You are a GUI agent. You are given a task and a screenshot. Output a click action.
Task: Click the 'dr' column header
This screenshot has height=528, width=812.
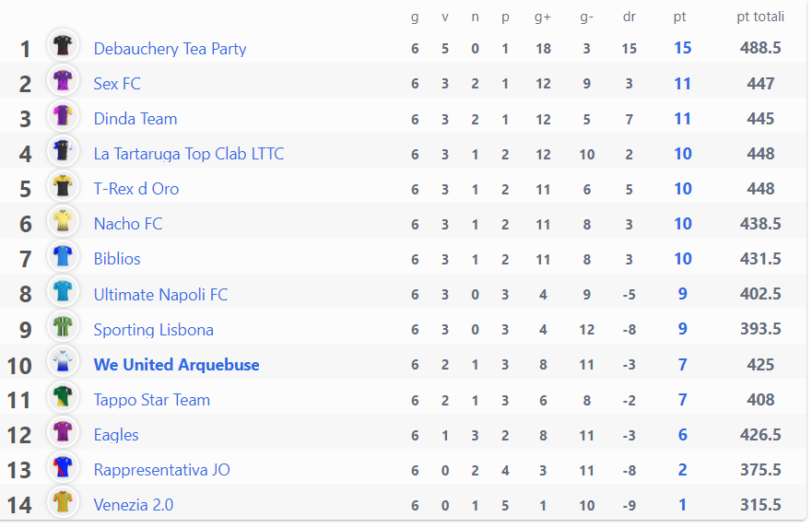pos(629,18)
